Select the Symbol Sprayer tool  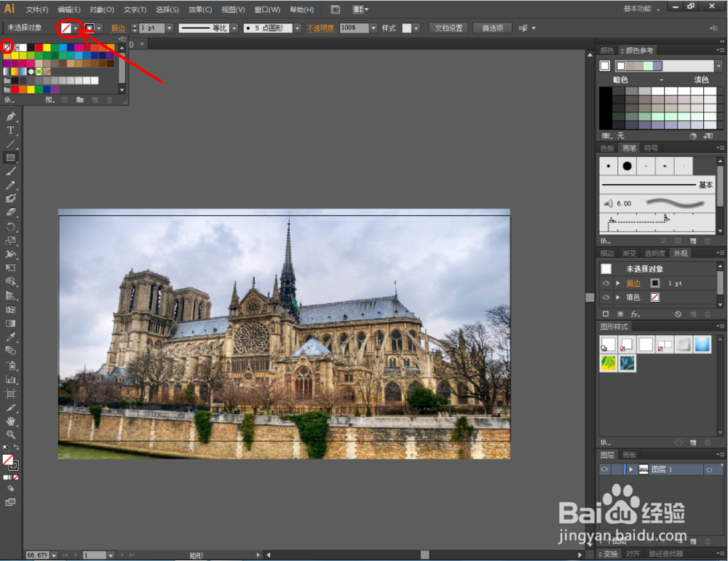click(10, 366)
